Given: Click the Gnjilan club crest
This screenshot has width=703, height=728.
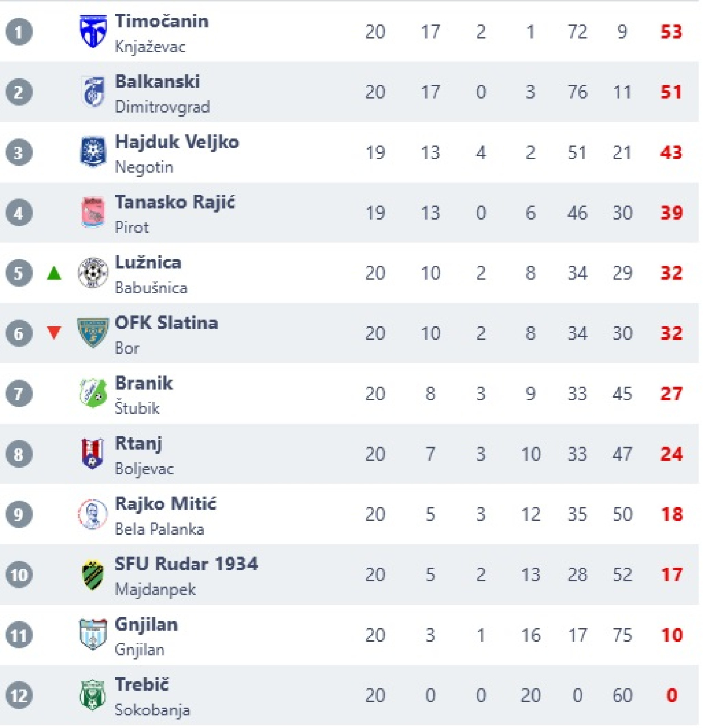Looking at the screenshot, I should 93,635.
